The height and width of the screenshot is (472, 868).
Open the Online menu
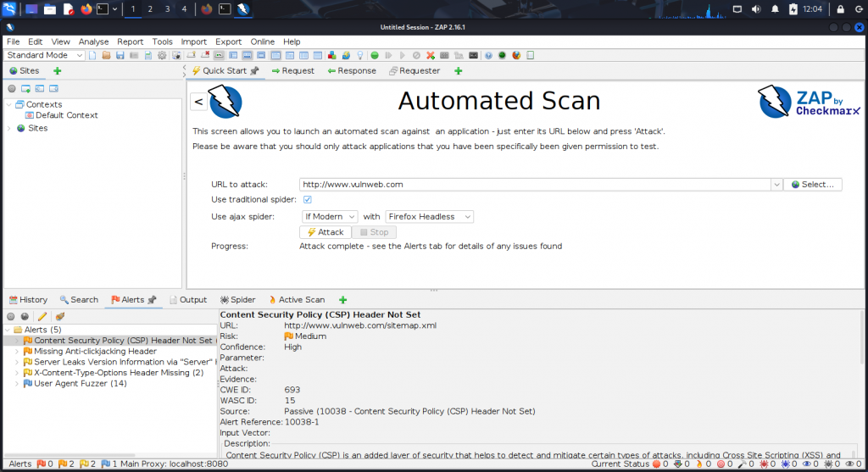coord(263,42)
